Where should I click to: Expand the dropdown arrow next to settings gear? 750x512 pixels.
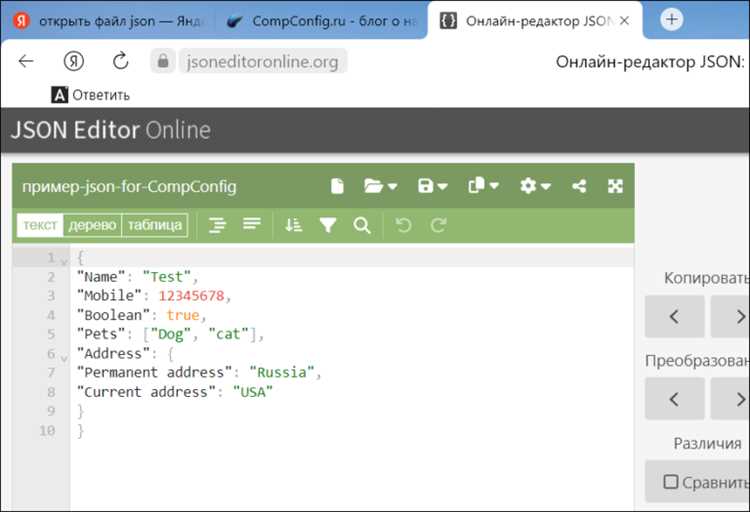[546, 186]
